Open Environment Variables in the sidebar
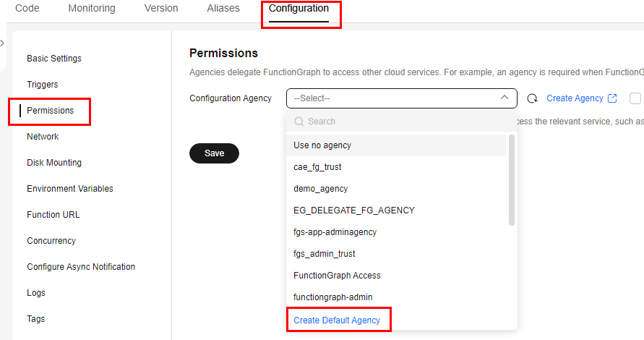This screenshot has width=644, height=340. [x=70, y=189]
